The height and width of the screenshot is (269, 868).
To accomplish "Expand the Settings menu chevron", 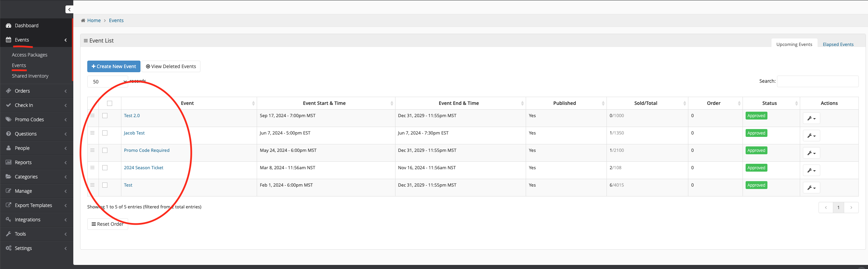I will (65, 249).
